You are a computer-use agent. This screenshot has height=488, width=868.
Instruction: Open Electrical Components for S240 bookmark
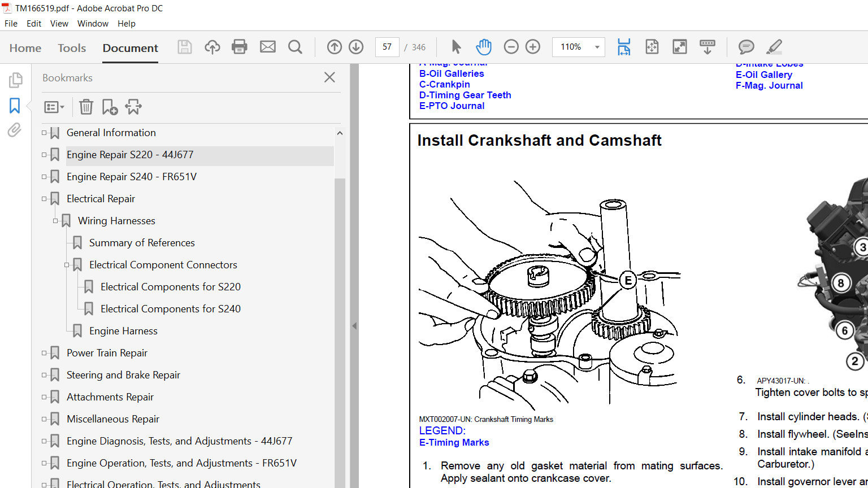click(171, 309)
